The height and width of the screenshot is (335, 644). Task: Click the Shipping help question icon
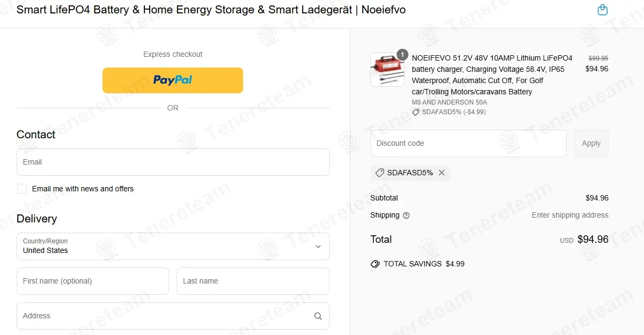pyautogui.click(x=406, y=215)
